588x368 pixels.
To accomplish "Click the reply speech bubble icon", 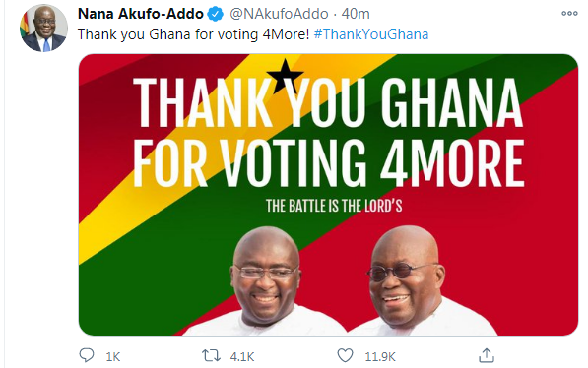I will click(87, 355).
